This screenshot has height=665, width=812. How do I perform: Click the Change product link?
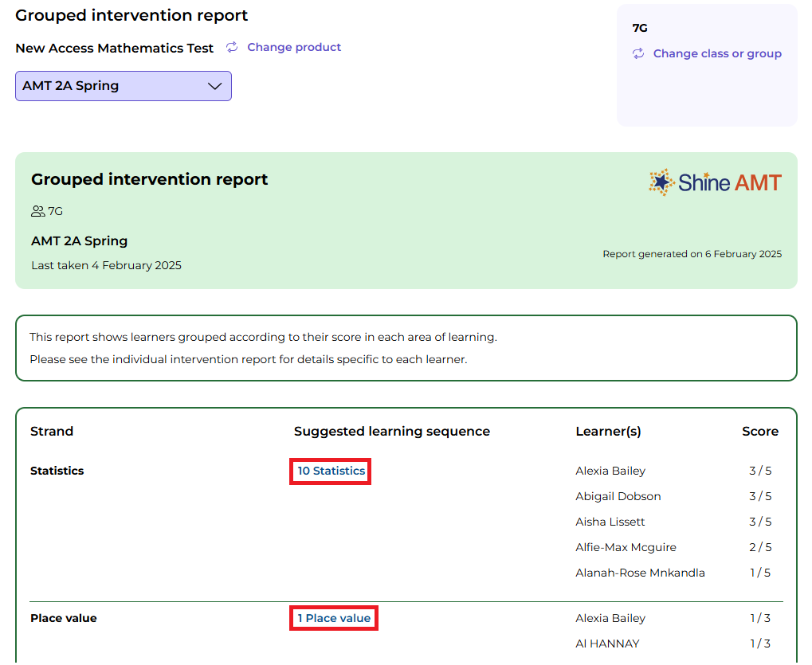point(293,48)
